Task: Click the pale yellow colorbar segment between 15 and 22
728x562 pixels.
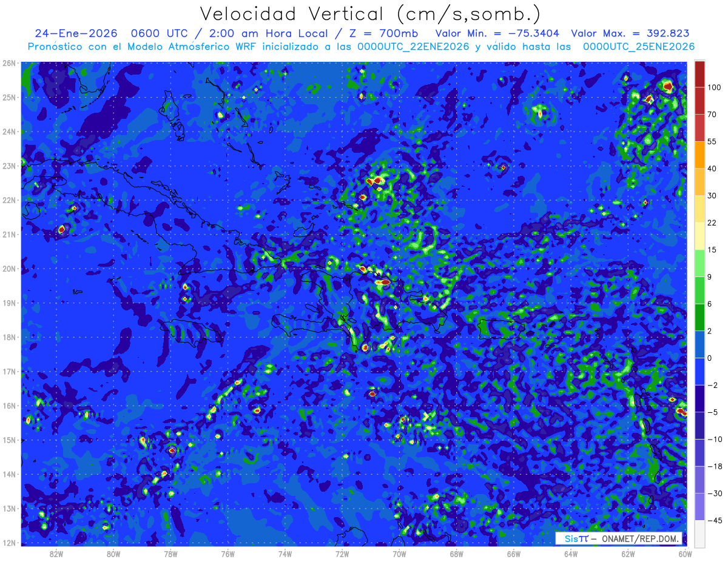Action: point(699,236)
